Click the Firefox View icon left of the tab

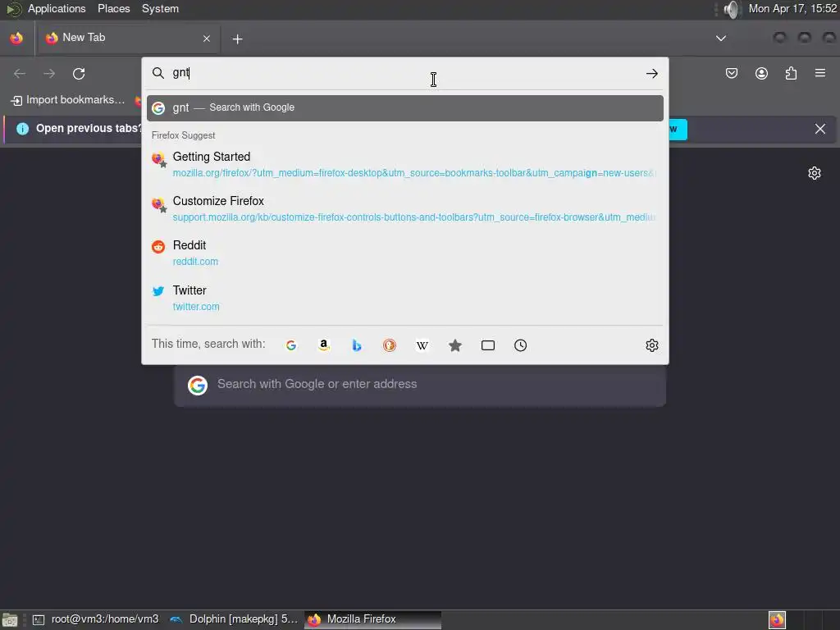[x=16, y=39]
